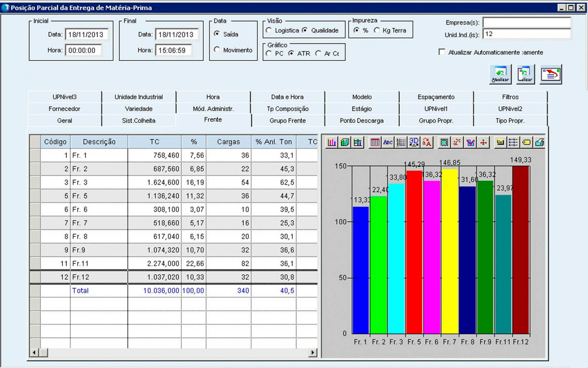The image size is (588, 368).
Task: Switch to the Fornecedor tab
Action: pyautogui.click(x=65, y=109)
